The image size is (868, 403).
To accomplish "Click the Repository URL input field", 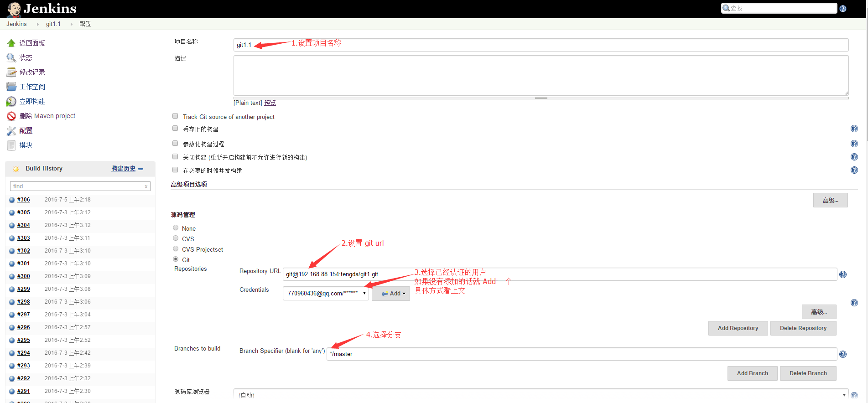I will pos(560,274).
